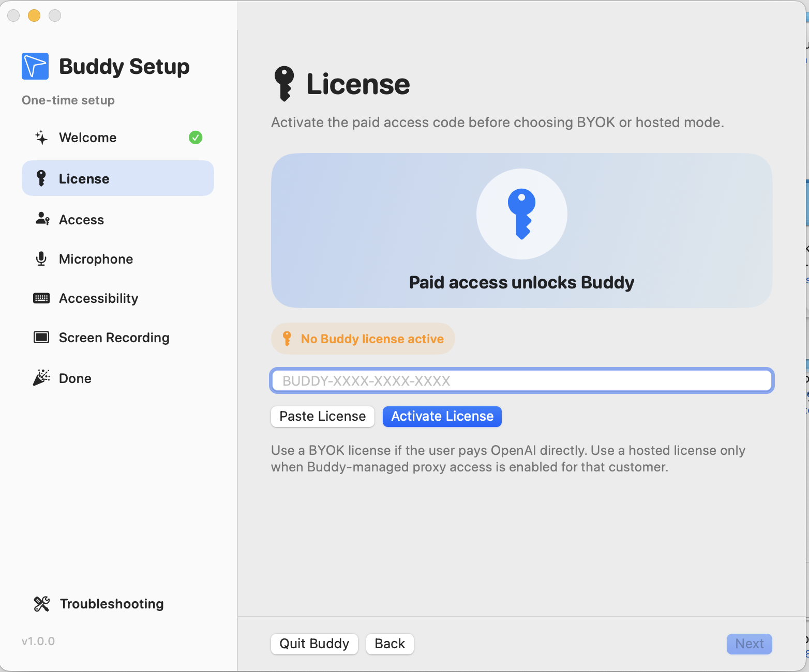This screenshot has width=809, height=672.
Task: Click the yellow minimize window button
Action: coord(34,16)
